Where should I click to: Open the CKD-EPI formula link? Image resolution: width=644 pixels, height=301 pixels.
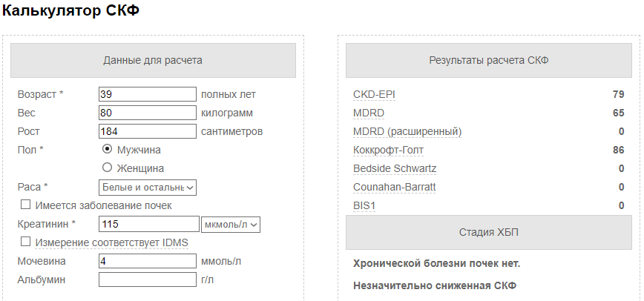pyautogui.click(x=374, y=94)
